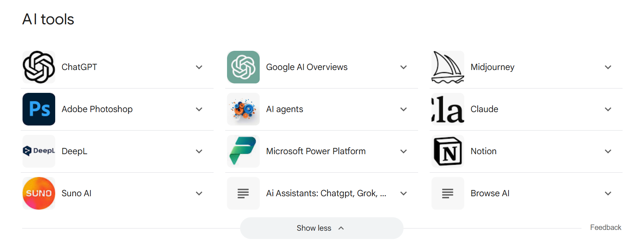Click the DeepL logo icon
This screenshot has width=644, height=247.
click(39, 151)
